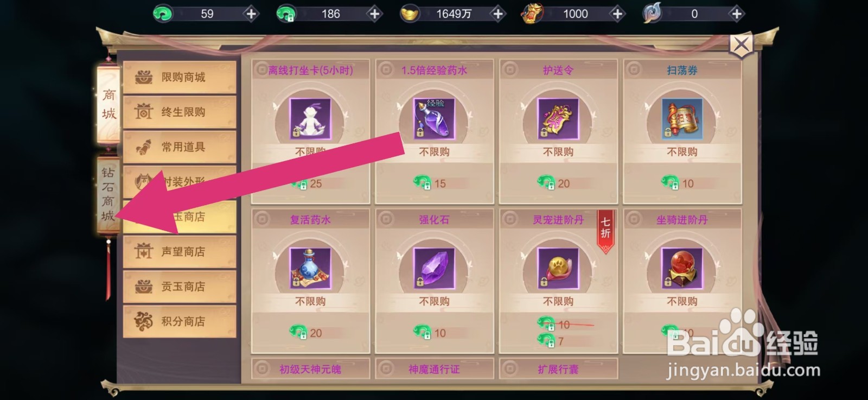Click the offline meditation card item icon

310,119
